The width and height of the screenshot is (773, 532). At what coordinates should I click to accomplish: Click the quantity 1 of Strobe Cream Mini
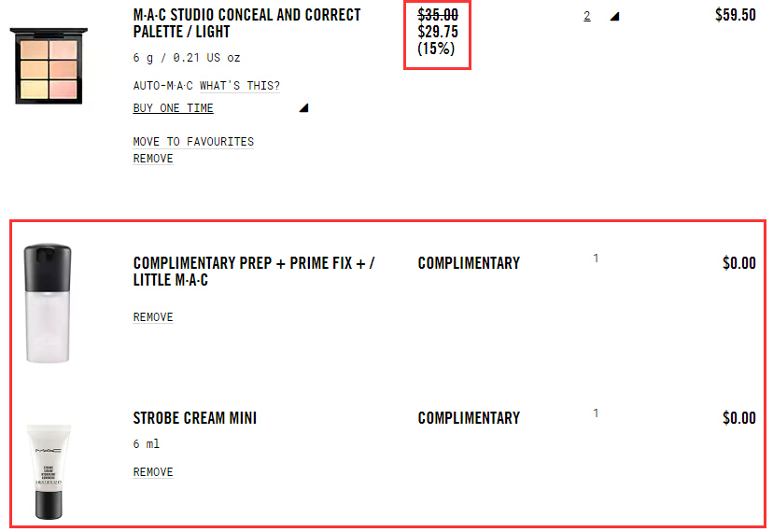[596, 413]
